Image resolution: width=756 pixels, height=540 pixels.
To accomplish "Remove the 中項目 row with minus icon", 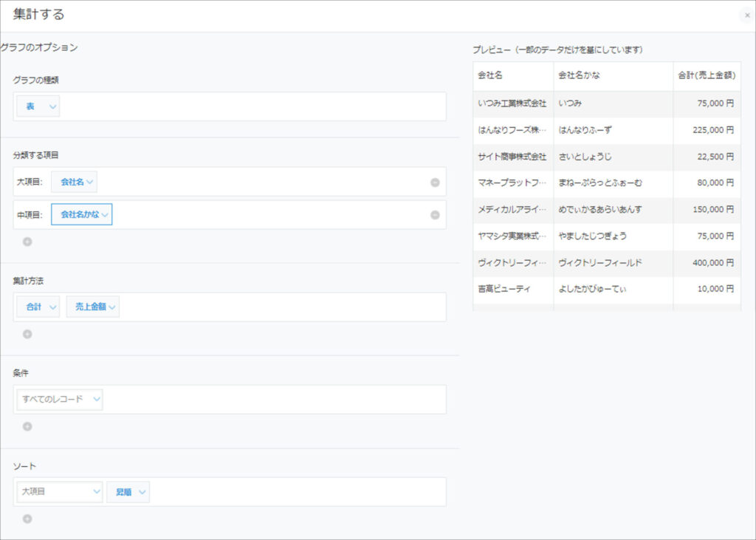I will click(435, 215).
